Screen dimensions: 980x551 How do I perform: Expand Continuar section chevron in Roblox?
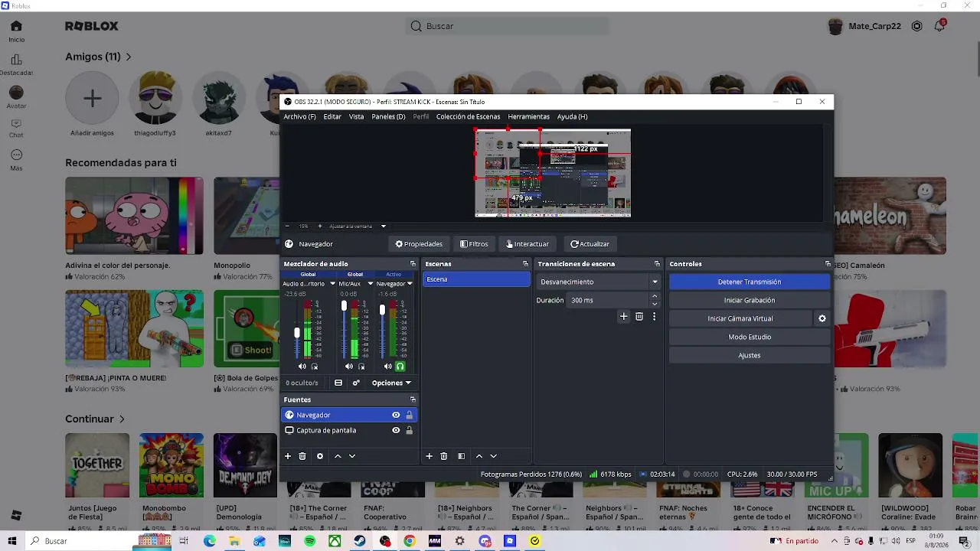click(x=122, y=419)
